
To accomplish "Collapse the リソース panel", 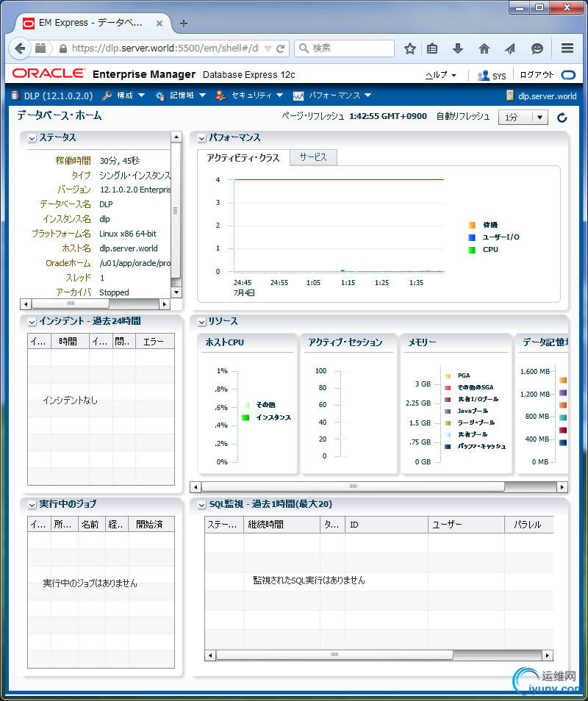I will click(201, 322).
